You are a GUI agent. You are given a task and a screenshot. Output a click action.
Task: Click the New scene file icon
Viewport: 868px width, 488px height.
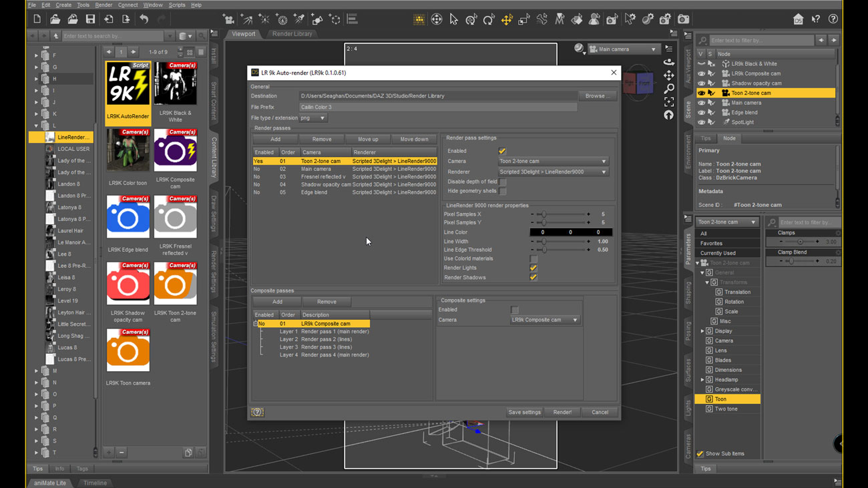[37, 19]
